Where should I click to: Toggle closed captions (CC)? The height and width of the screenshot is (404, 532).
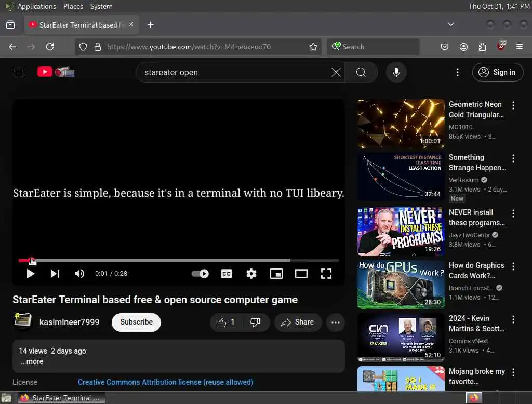click(227, 274)
